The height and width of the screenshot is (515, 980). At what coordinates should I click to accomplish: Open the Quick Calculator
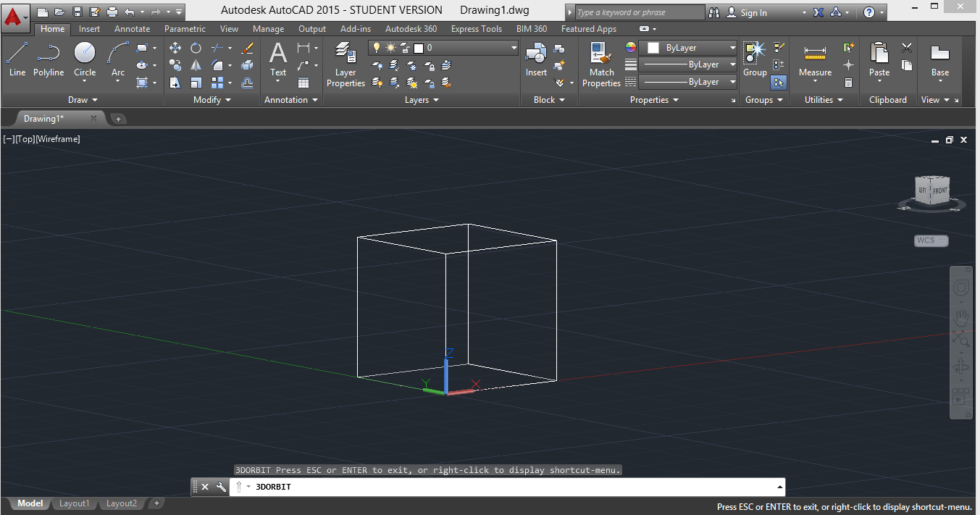coord(848,83)
